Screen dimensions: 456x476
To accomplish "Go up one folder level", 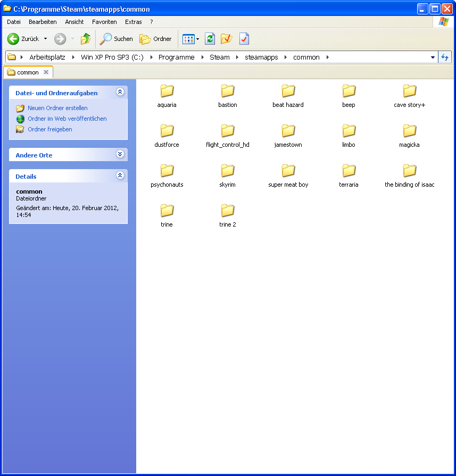I will coord(86,39).
